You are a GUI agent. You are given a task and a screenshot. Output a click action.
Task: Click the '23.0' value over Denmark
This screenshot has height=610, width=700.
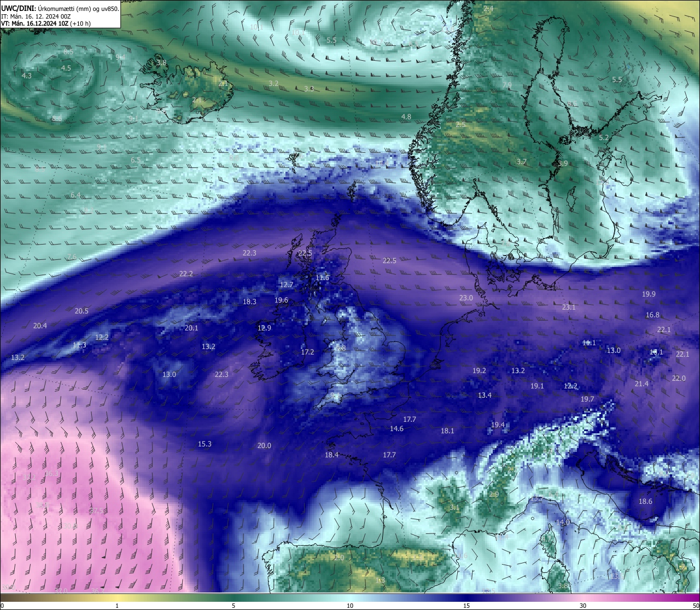[x=466, y=298]
